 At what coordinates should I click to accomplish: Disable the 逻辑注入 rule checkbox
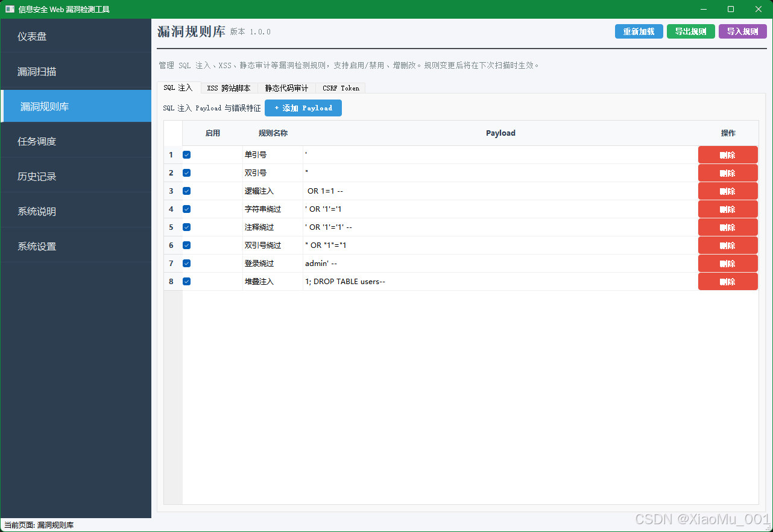[x=187, y=191]
